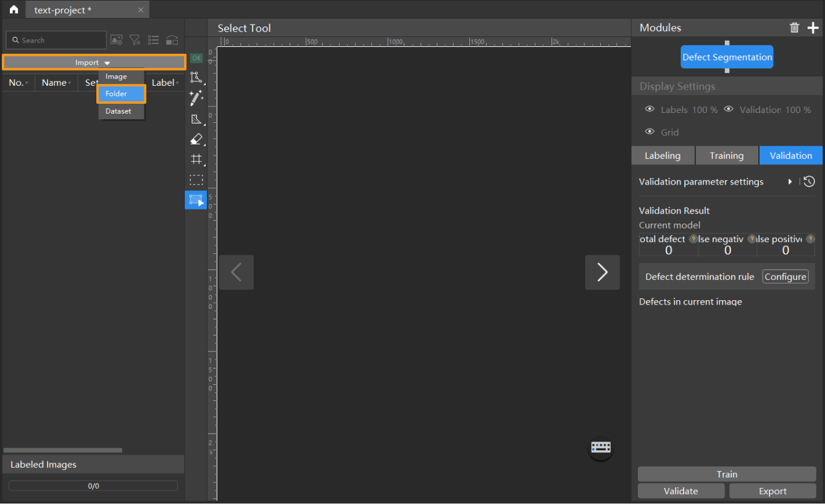825x504 pixels.
Task: Select the dashed ROI rectangle tool
Action: (x=196, y=180)
